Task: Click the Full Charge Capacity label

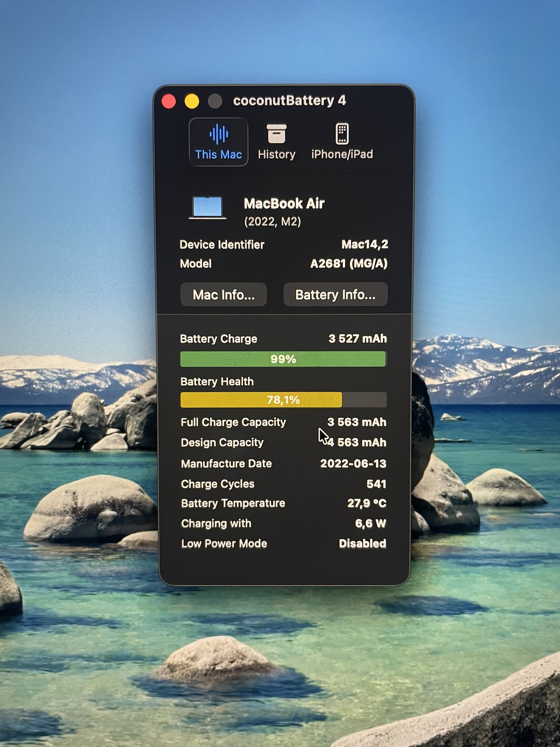Action: 233,422
